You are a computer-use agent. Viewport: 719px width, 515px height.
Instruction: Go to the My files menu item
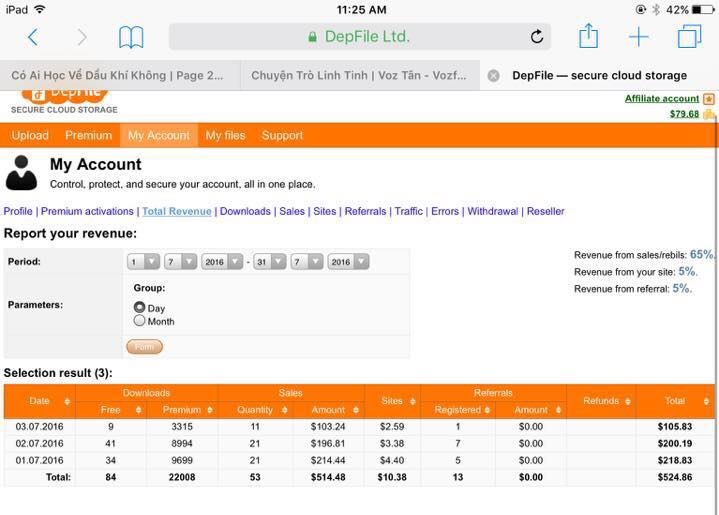pyautogui.click(x=225, y=136)
